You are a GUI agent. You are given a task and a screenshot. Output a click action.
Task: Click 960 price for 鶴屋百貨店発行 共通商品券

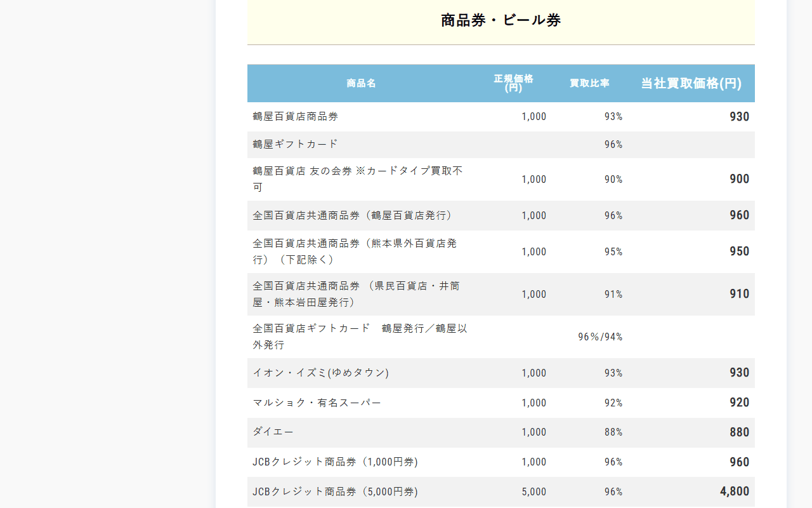pos(739,215)
